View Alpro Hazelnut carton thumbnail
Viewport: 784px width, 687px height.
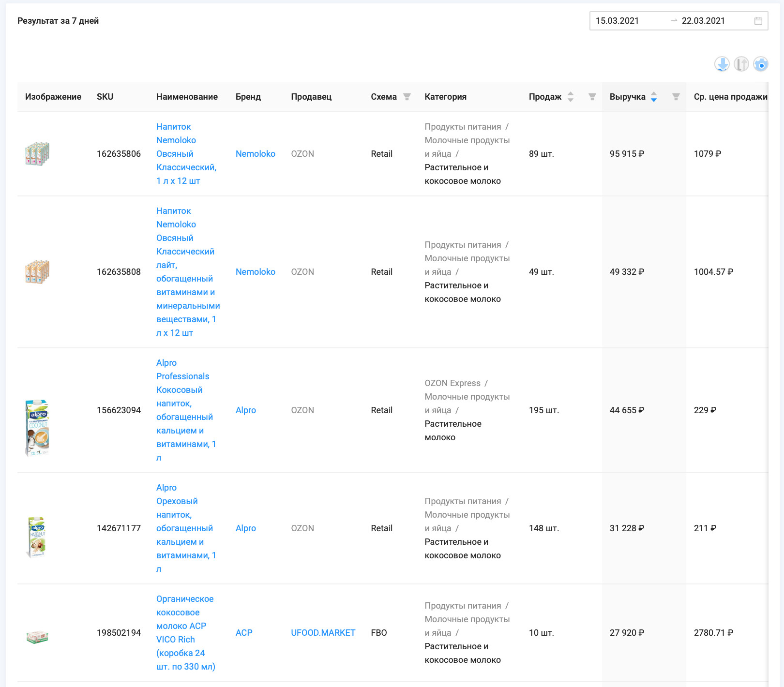pos(37,537)
